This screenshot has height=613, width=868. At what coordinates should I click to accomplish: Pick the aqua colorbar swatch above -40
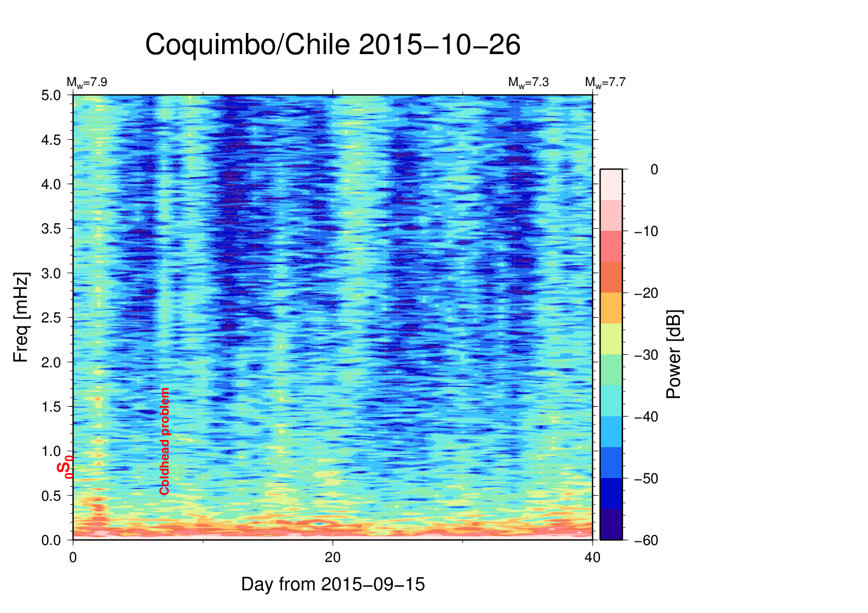(611, 401)
